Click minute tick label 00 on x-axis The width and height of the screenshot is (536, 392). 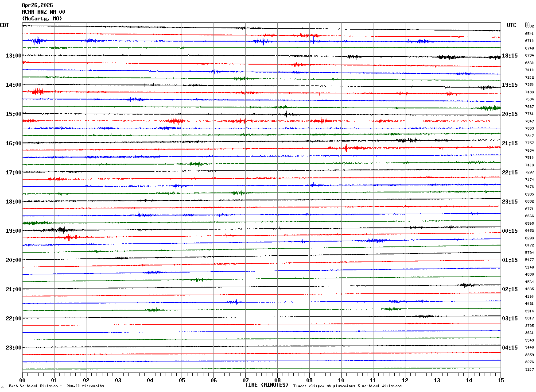[22, 380]
